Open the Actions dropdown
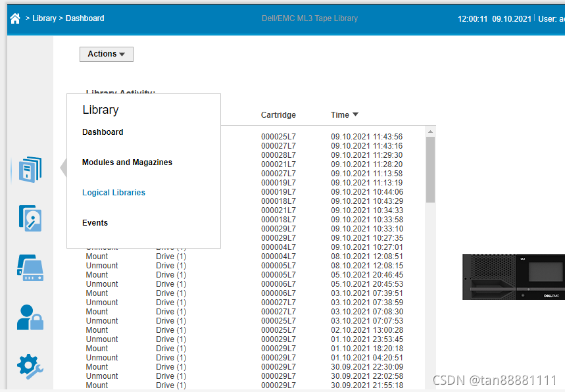The width and height of the screenshot is (565, 392). click(107, 54)
